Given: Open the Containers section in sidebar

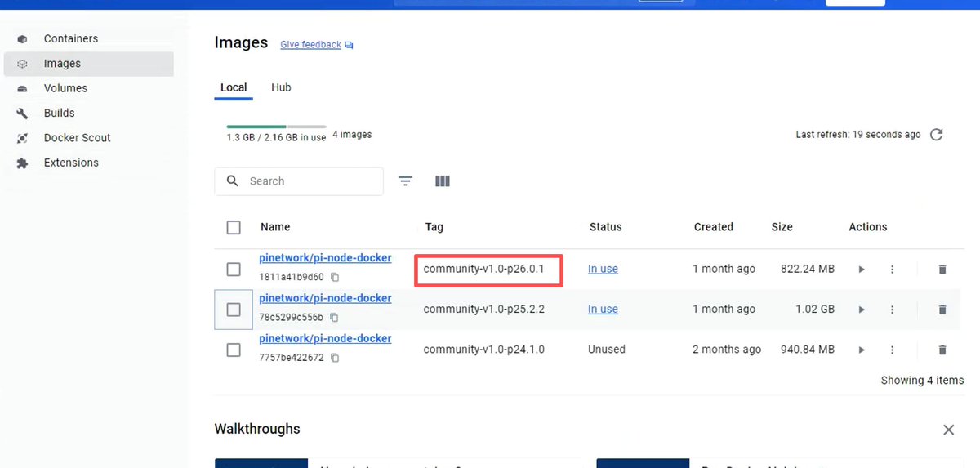Looking at the screenshot, I should [x=70, y=38].
